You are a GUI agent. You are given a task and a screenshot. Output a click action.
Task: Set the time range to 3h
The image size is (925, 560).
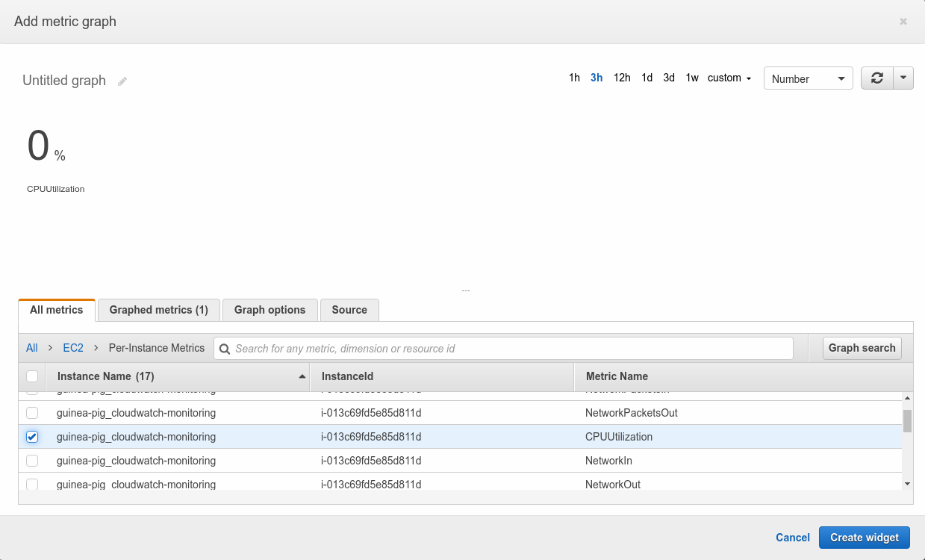(x=597, y=78)
